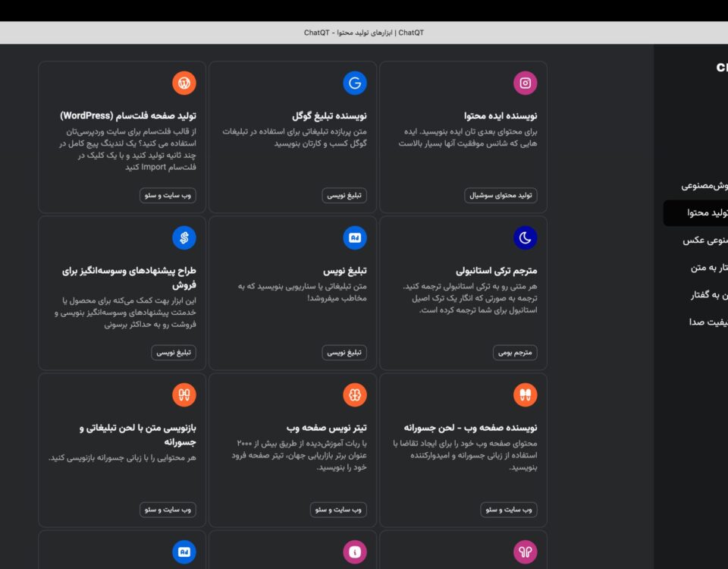Click وب سایت و سئو tag on the WordPress فلت‌سام card
The width and height of the screenshot is (728, 569).
tap(168, 196)
